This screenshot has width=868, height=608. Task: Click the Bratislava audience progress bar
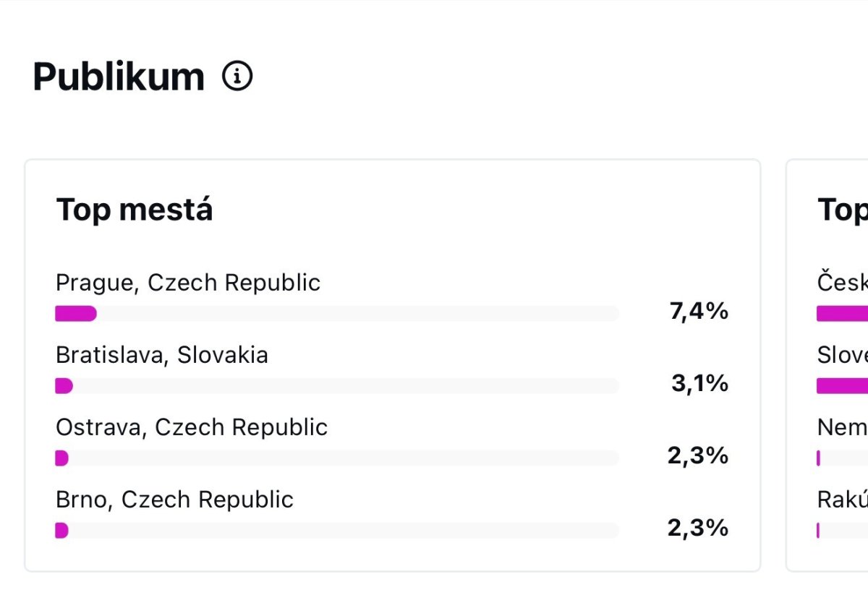coord(337,386)
